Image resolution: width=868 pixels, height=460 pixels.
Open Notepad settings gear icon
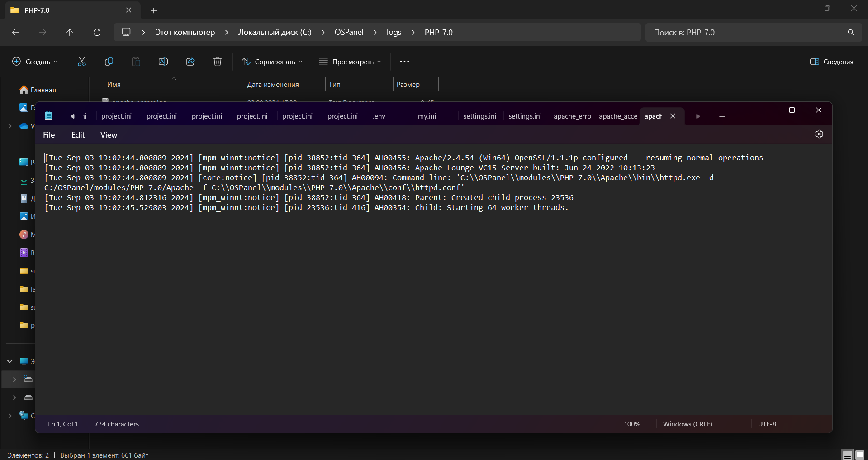point(819,134)
